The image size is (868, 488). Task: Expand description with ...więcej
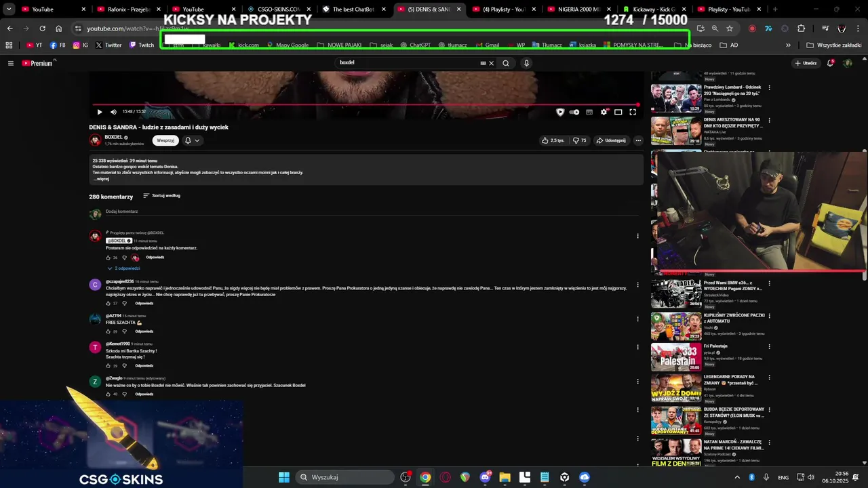(101, 179)
